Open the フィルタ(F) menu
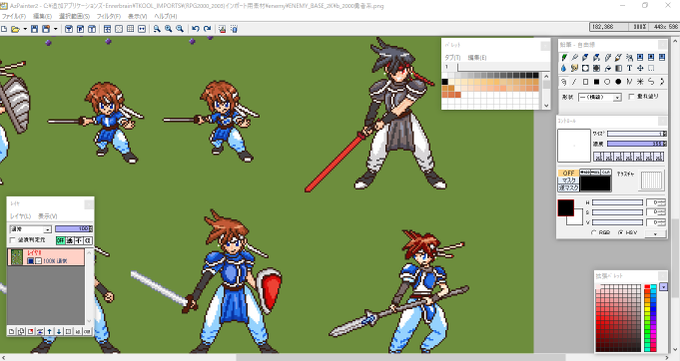Screen dimensions: 680x361 108,16
